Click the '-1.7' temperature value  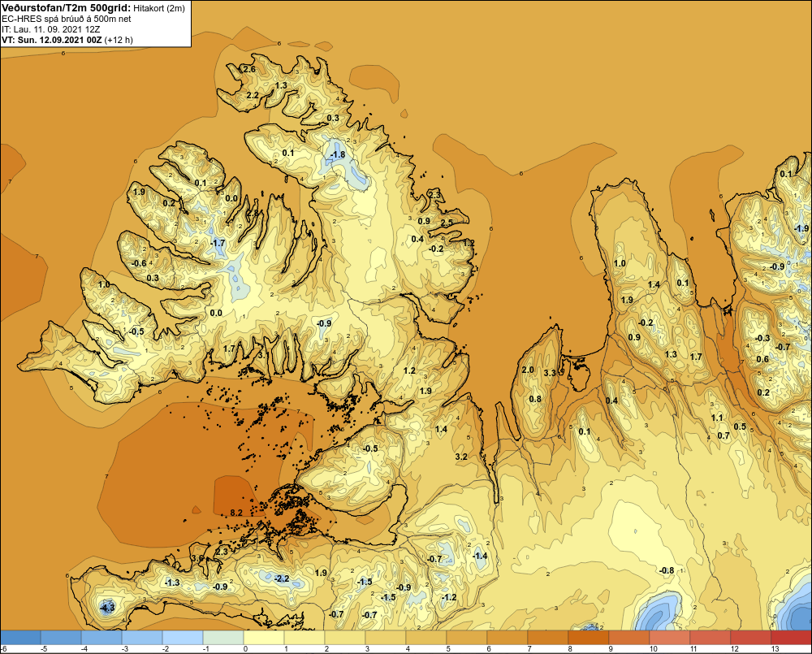click(218, 243)
